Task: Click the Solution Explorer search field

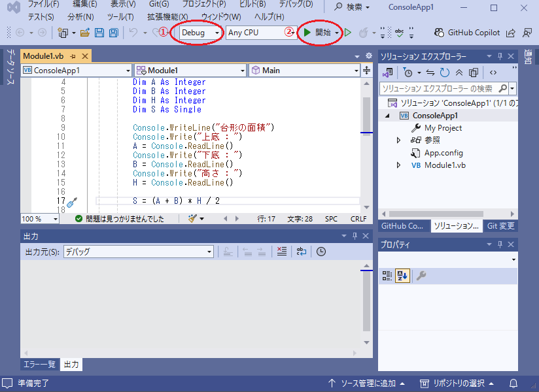Action: (x=438, y=88)
